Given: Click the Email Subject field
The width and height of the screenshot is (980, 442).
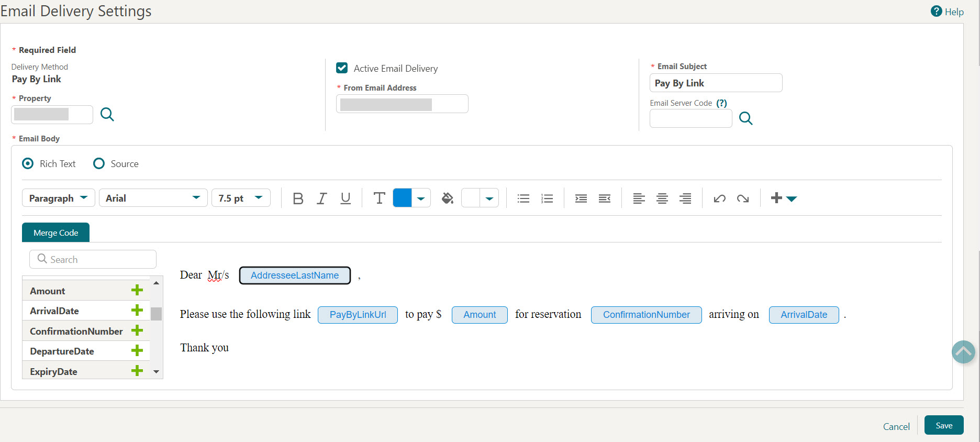Looking at the screenshot, I should click(x=716, y=83).
